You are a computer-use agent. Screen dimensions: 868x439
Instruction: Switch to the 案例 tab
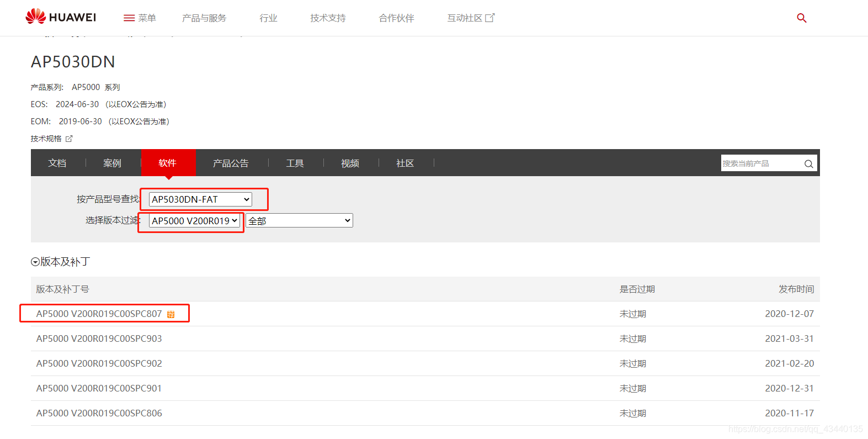click(112, 163)
